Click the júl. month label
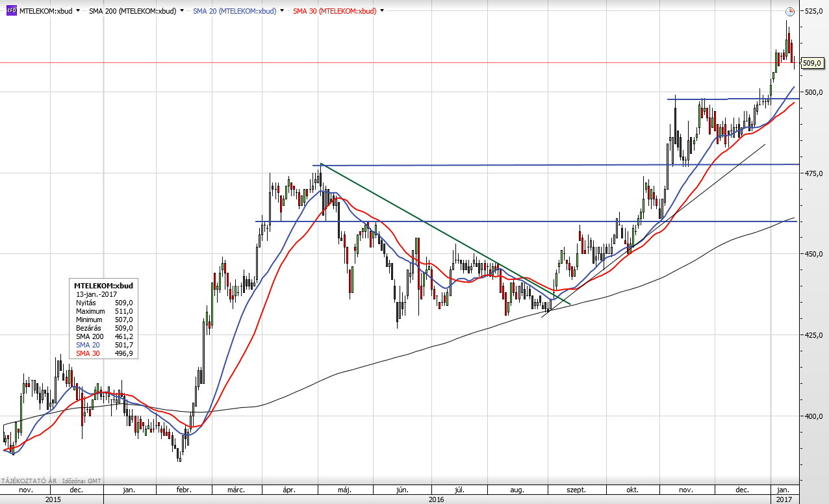829x504 pixels. [459, 490]
